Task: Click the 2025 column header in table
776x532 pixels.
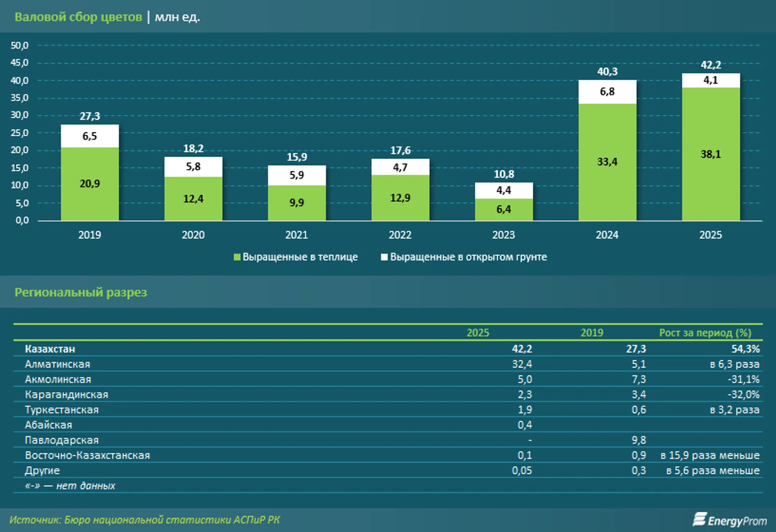Action: tap(477, 333)
